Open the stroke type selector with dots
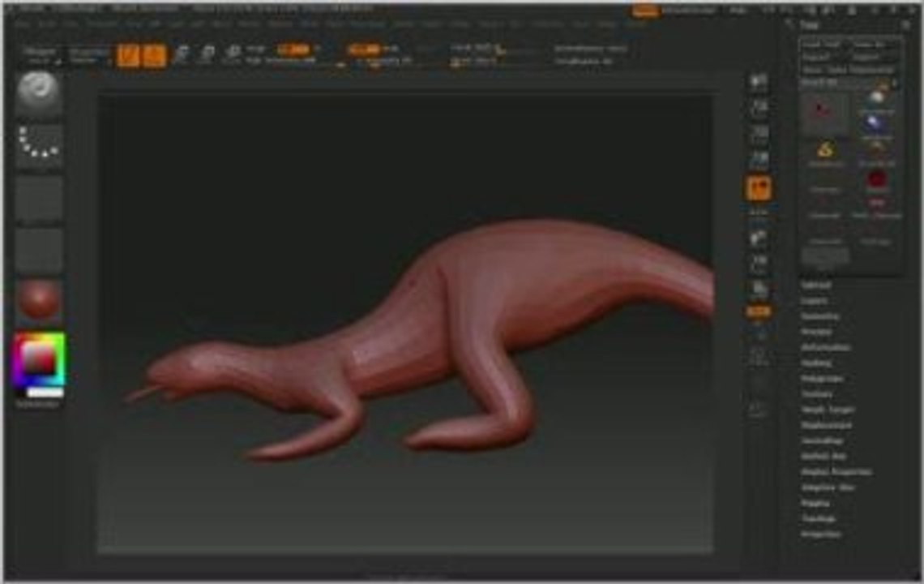924x584 pixels. 39,144
